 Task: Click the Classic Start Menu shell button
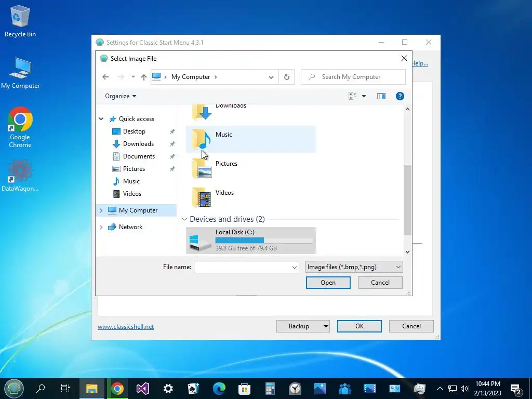[x=14, y=389]
